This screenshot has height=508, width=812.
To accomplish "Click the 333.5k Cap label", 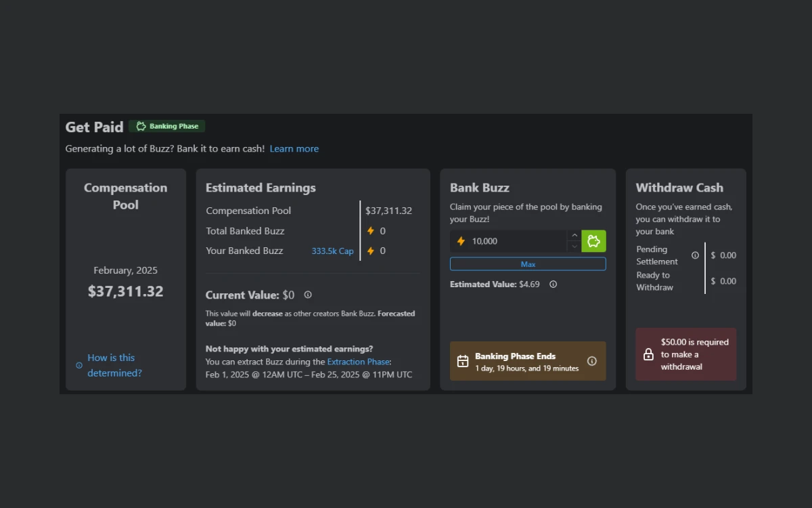I will 332,251.
